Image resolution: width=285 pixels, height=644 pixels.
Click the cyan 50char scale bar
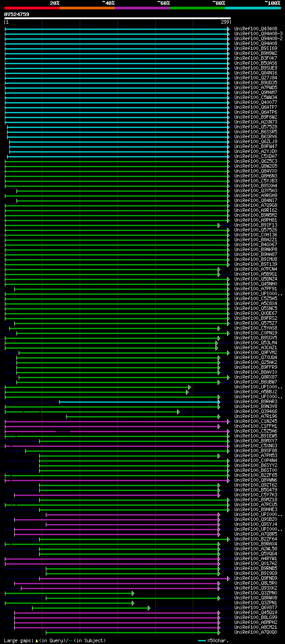click(202, 640)
